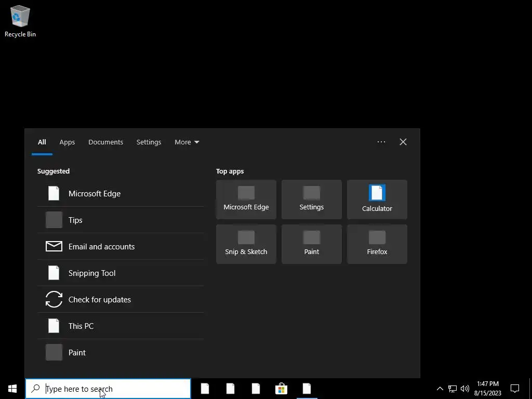Open Paint tile in Top apps
This screenshot has height=399, width=532.
pyautogui.click(x=312, y=244)
